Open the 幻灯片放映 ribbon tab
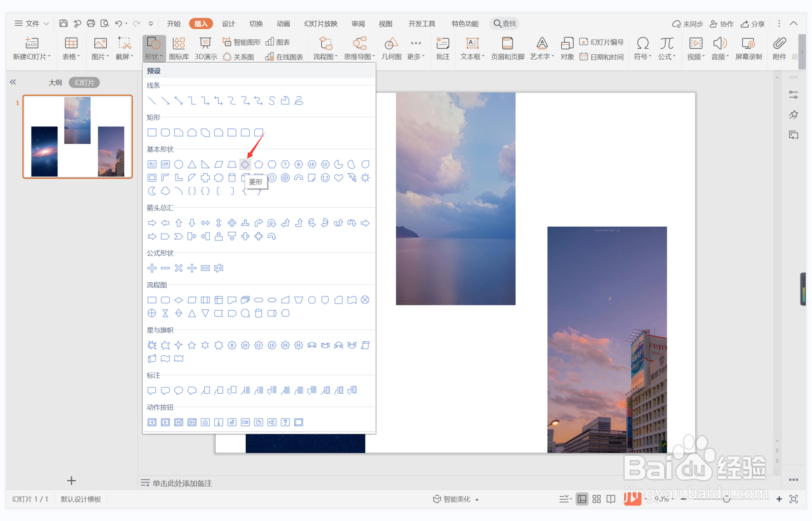Image resolution: width=812 pixels, height=521 pixels. click(321, 23)
